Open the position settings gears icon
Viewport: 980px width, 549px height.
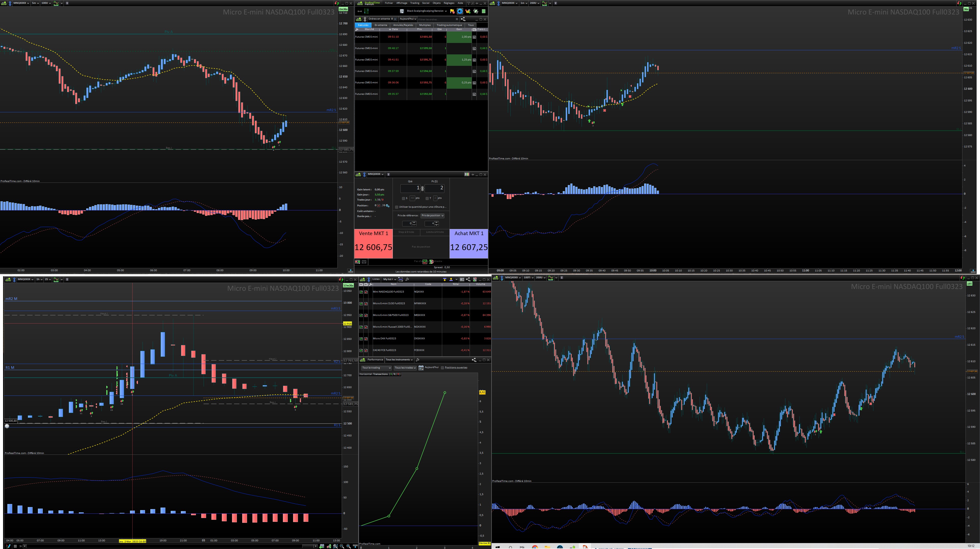(x=388, y=206)
